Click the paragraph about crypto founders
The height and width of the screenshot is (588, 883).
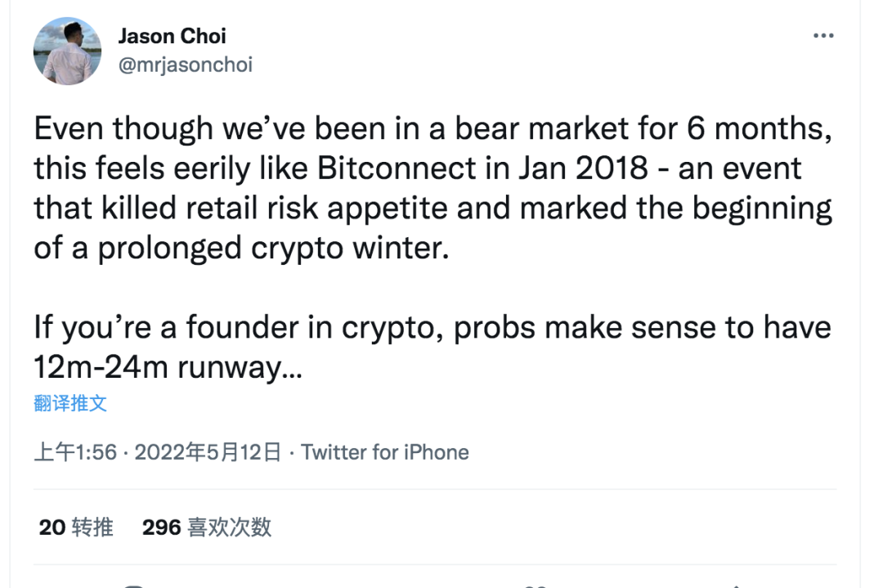pos(433,347)
